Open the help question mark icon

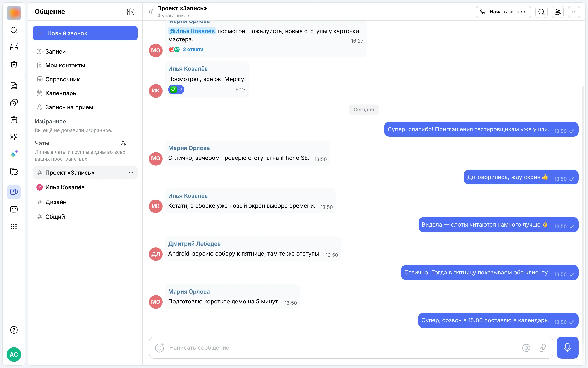point(14,330)
